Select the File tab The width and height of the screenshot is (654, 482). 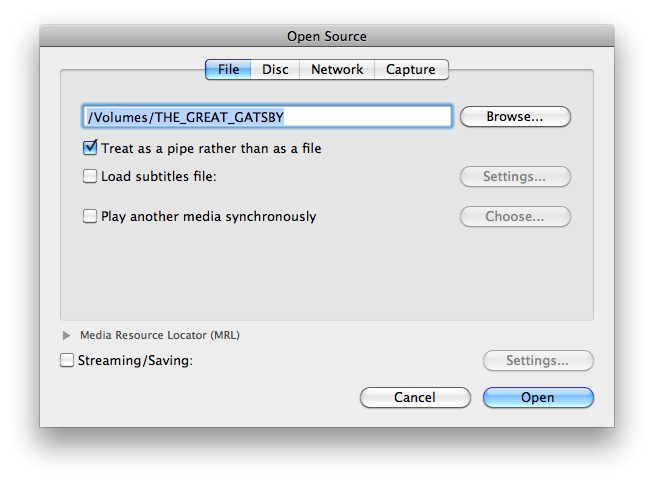pyautogui.click(x=228, y=69)
